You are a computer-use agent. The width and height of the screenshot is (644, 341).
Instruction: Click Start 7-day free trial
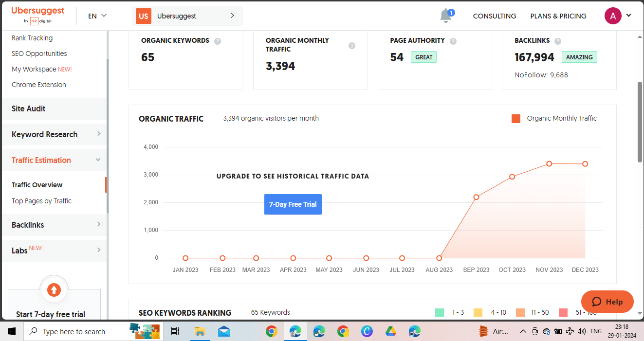click(x=51, y=314)
